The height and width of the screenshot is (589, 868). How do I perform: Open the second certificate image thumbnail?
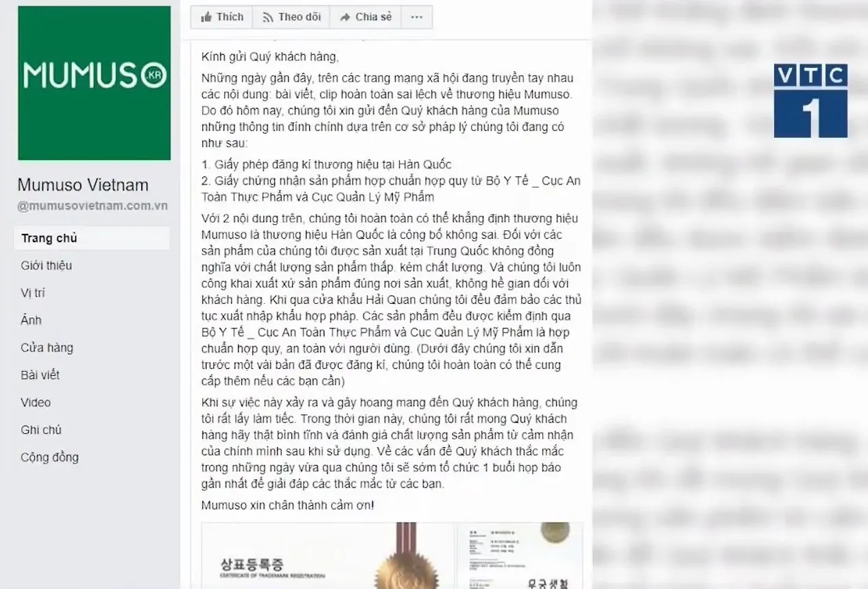coord(520,555)
